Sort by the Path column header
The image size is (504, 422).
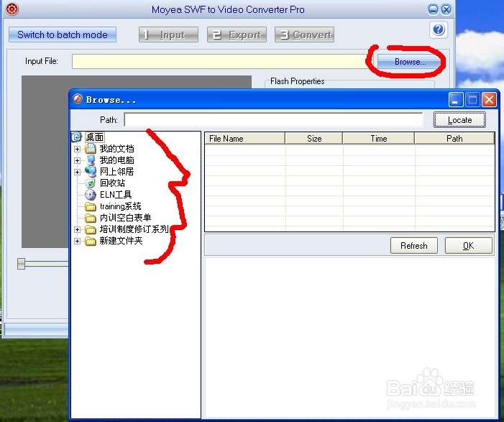[x=454, y=139]
